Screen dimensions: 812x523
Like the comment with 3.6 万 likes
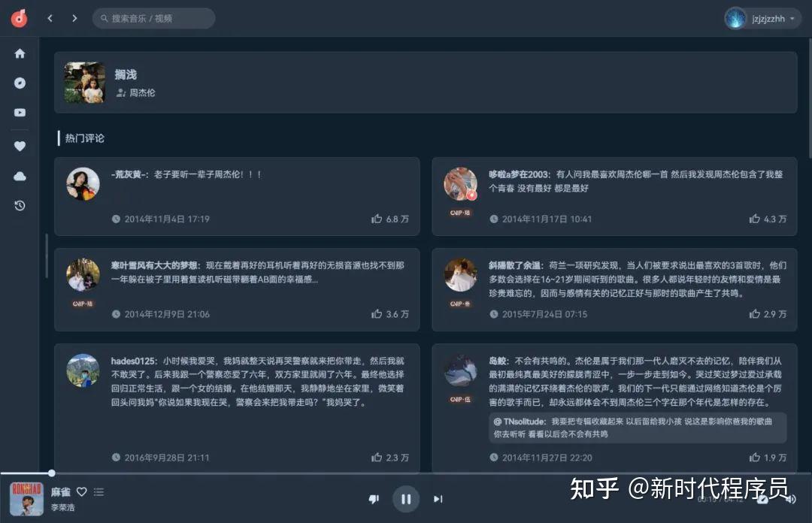click(x=377, y=314)
